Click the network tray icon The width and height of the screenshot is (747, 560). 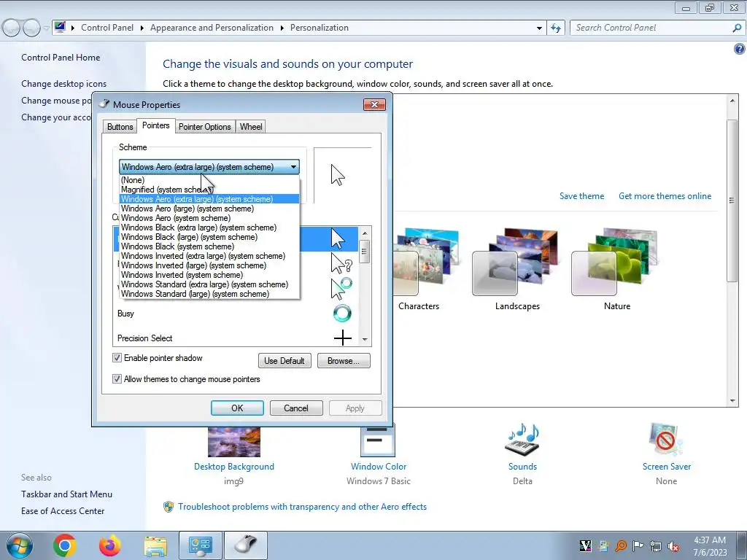[656, 546]
